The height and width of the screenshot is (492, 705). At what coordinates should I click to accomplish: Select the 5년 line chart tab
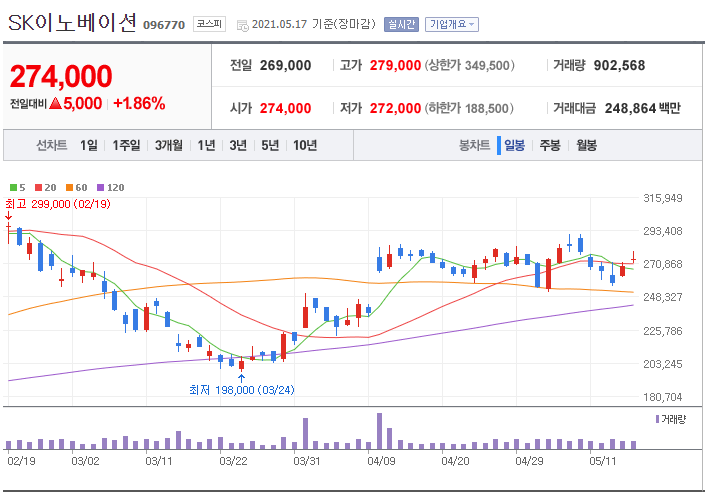(270, 145)
